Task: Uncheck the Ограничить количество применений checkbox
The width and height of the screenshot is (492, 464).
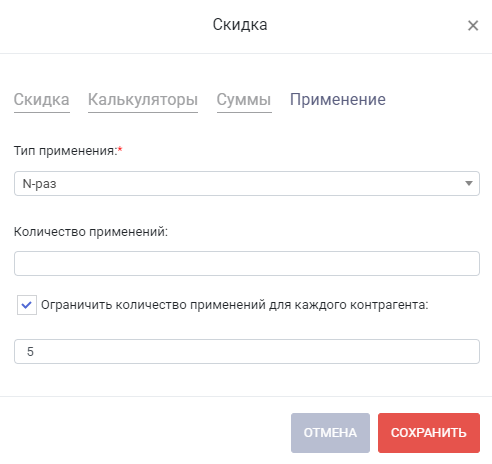Action: click(x=27, y=305)
